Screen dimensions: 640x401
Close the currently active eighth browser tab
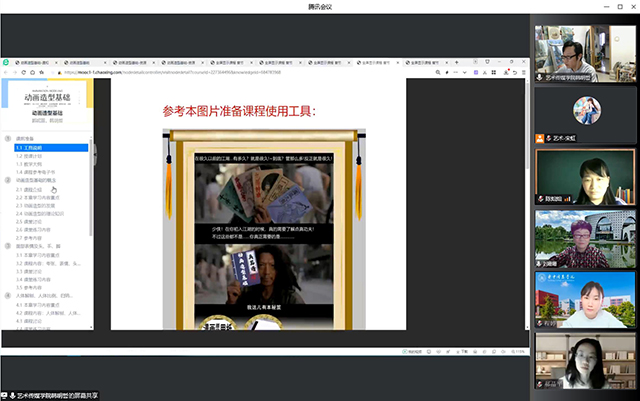click(398, 62)
